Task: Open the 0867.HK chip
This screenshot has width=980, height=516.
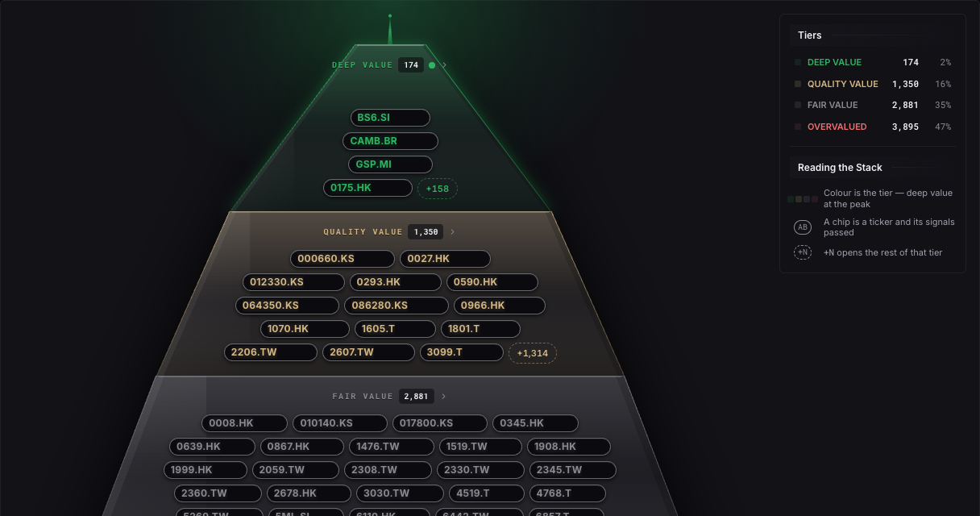Action: click(302, 447)
